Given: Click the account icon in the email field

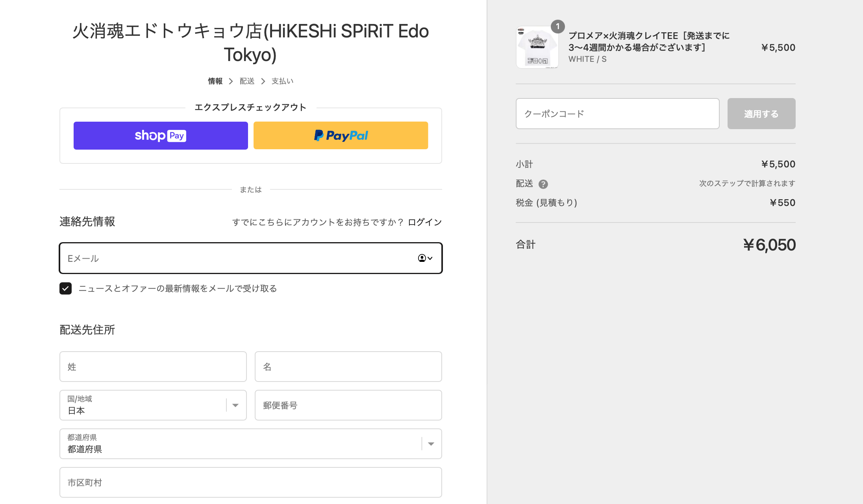Looking at the screenshot, I should pyautogui.click(x=421, y=258).
